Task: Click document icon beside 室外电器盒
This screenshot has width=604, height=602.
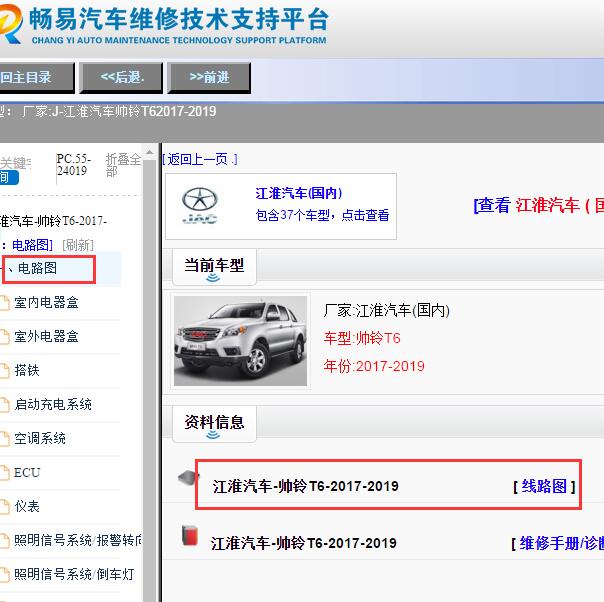Action: pos(5,337)
